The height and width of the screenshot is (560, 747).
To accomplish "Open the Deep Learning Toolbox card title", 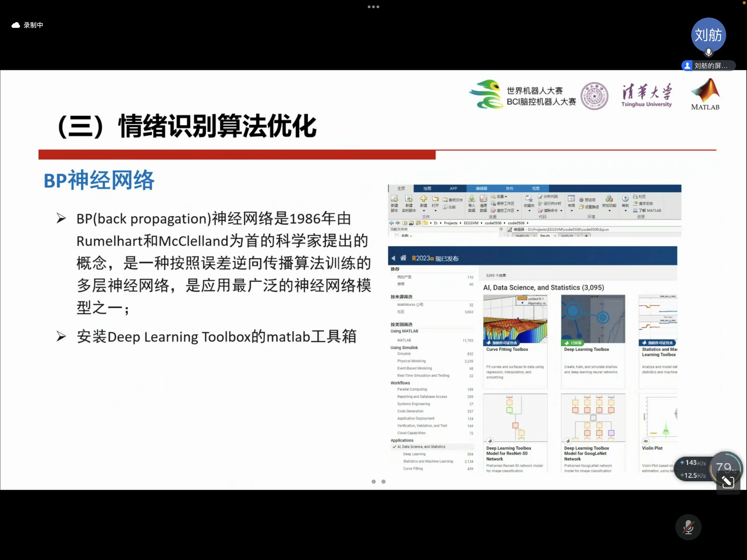I will [x=586, y=349].
